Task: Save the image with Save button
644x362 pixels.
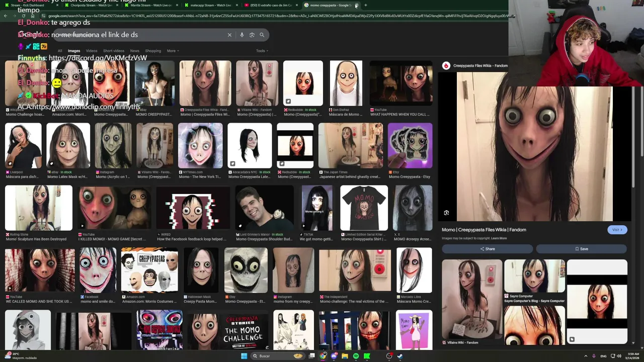Action: (x=581, y=249)
